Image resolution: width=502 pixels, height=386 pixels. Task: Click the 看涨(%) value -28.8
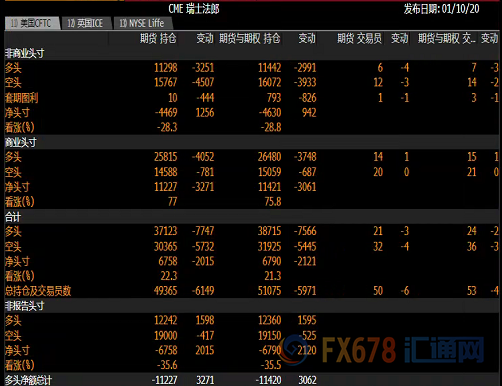(271, 127)
